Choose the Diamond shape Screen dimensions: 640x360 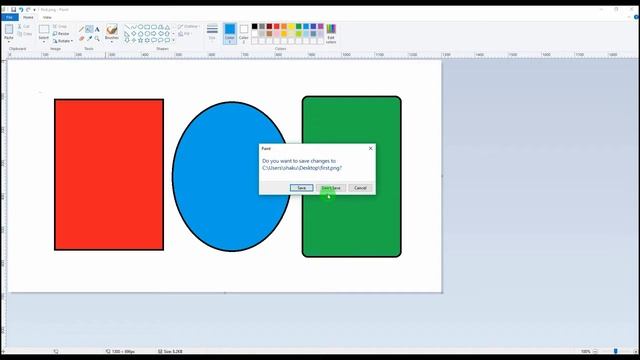coord(134,33)
